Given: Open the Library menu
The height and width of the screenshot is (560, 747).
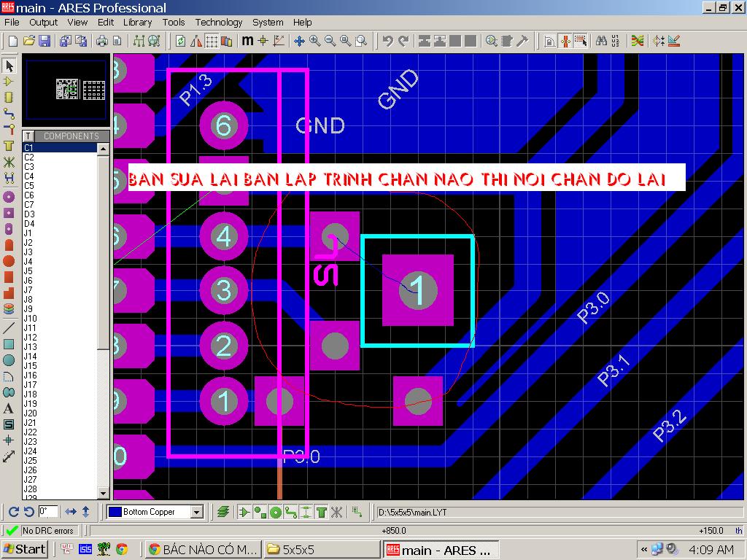Looking at the screenshot, I should click(x=137, y=23).
